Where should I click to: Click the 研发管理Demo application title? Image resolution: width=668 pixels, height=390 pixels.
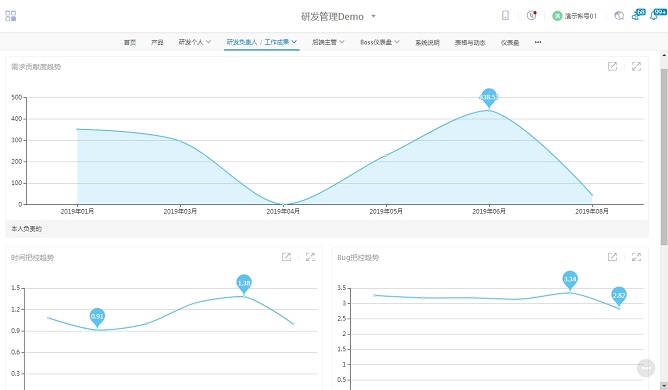click(x=332, y=17)
